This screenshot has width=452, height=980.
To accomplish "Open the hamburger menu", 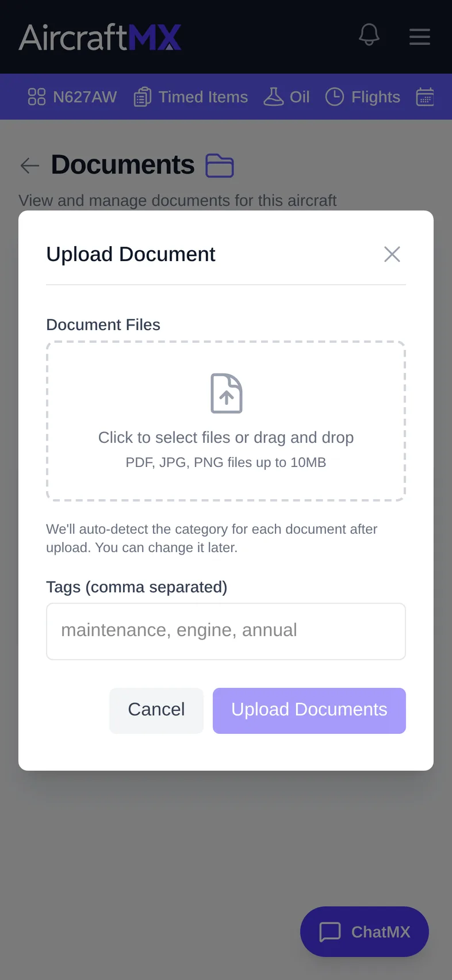I will tap(420, 36).
